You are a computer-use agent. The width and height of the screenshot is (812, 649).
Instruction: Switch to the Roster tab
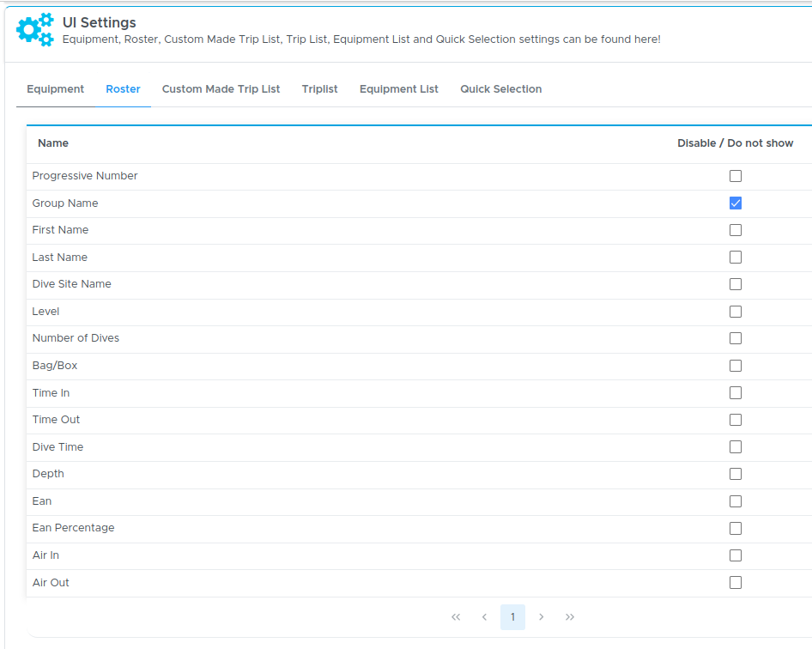(124, 89)
